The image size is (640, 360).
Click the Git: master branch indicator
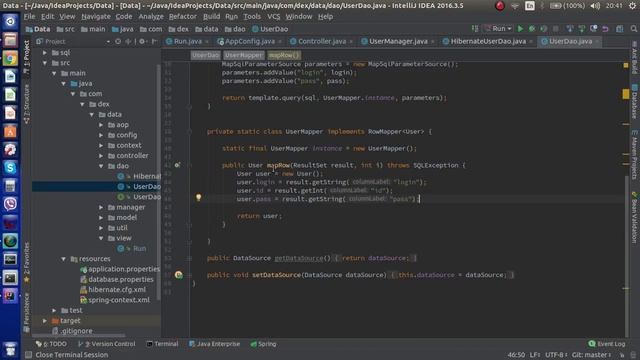591,355
